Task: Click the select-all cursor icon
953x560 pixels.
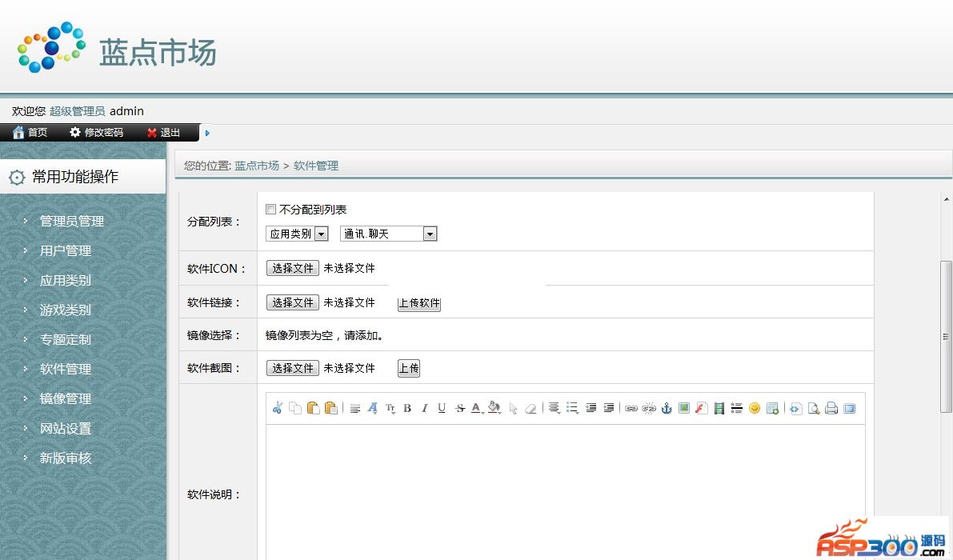Action: pos(513,408)
